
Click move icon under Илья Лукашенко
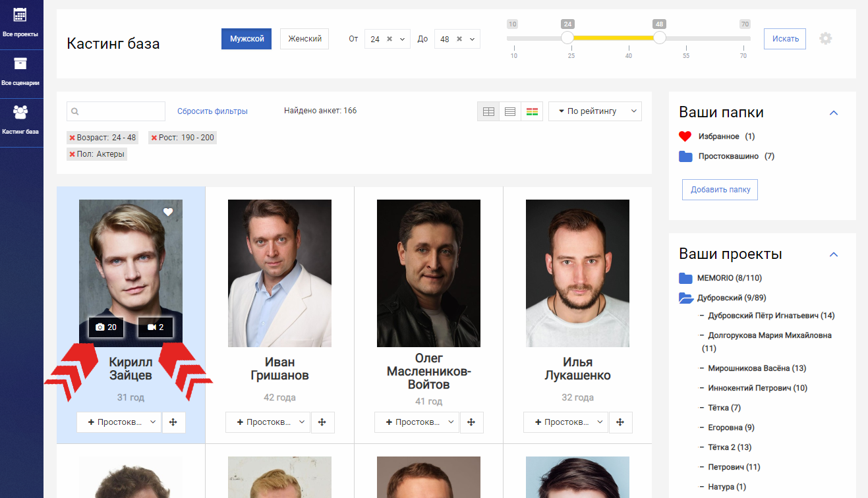click(620, 422)
